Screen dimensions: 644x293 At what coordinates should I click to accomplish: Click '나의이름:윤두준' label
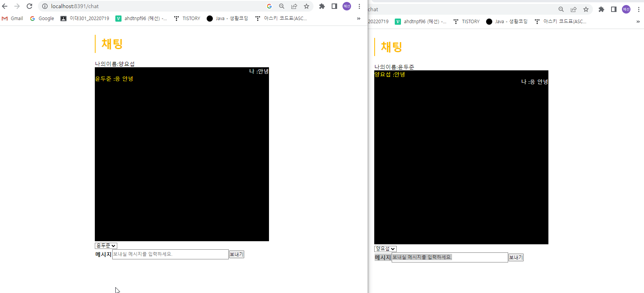394,67
